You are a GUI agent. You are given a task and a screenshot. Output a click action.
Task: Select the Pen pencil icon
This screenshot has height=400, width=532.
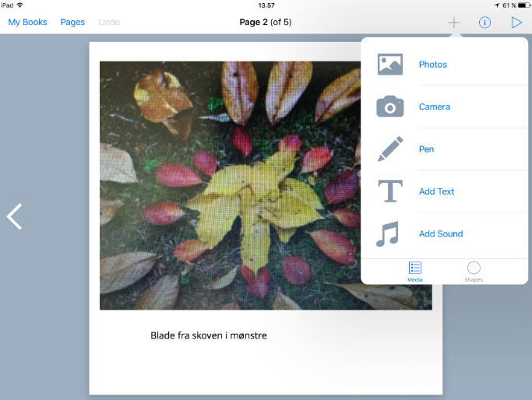point(390,149)
